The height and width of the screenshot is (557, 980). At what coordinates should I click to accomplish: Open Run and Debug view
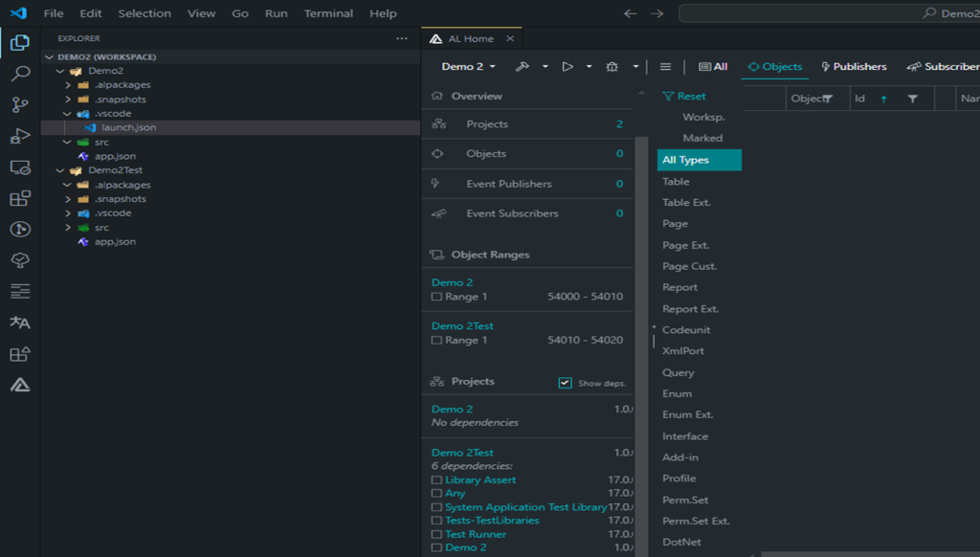(20, 136)
